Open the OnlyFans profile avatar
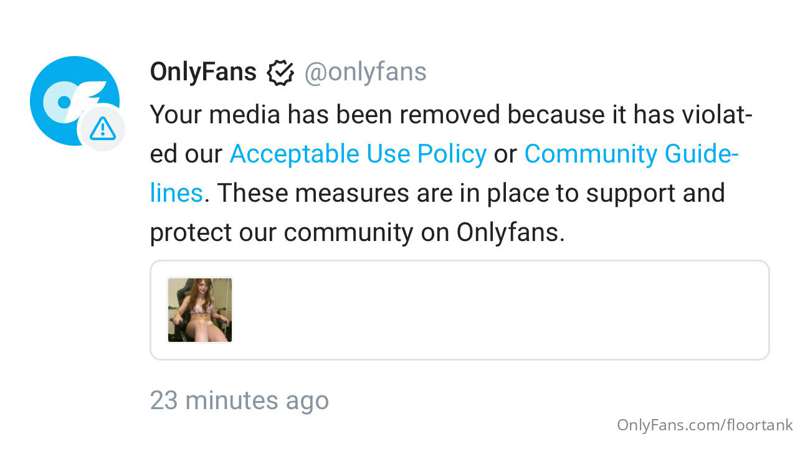800x449 pixels. pyautogui.click(x=74, y=101)
